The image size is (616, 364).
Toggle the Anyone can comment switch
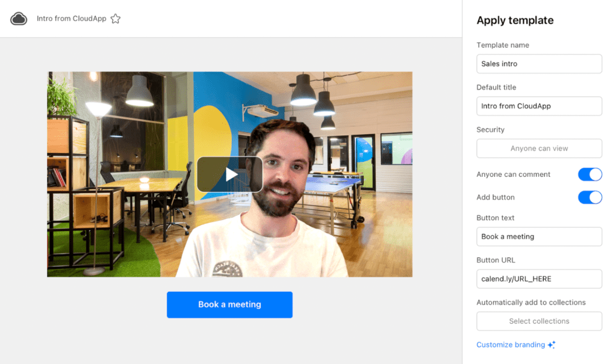590,174
